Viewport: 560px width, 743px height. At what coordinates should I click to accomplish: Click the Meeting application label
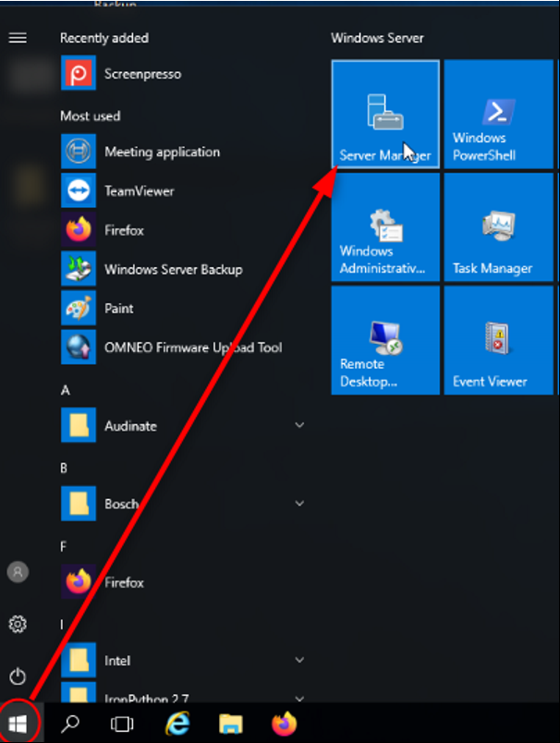tap(162, 152)
